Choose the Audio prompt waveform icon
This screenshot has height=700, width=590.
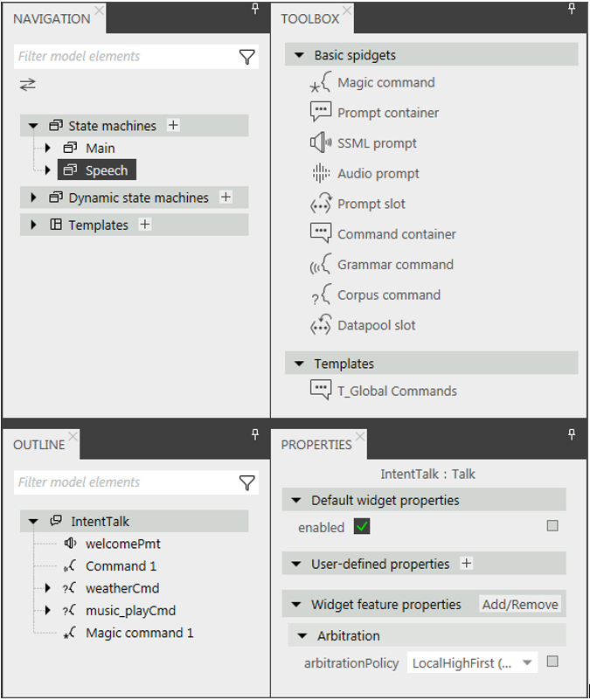pyautogui.click(x=320, y=173)
